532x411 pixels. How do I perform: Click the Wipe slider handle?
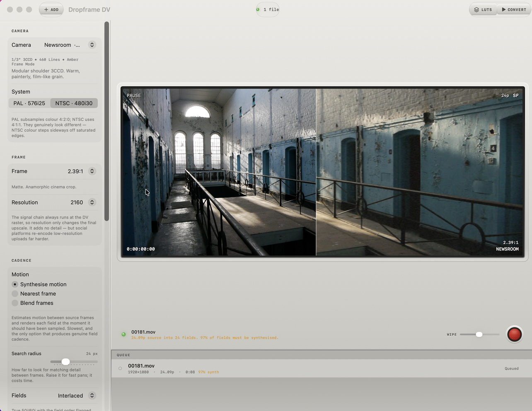tap(479, 334)
